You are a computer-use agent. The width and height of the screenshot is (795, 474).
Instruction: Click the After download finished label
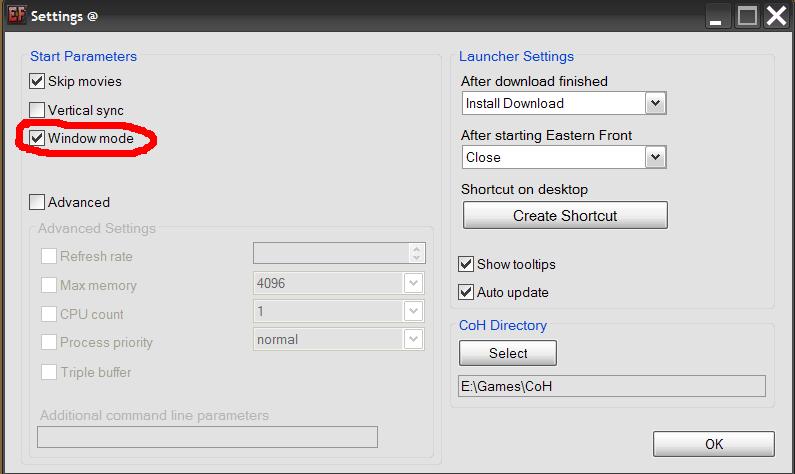click(x=534, y=81)
